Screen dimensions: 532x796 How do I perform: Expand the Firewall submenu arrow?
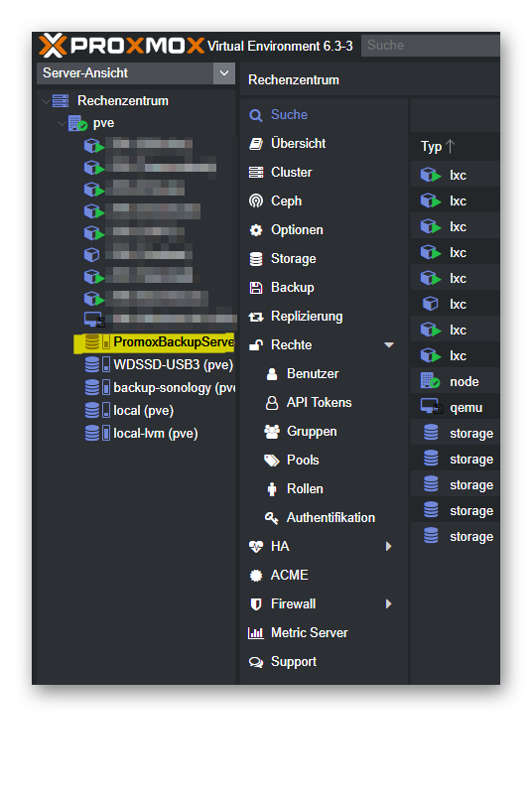[x=389, y=604]
